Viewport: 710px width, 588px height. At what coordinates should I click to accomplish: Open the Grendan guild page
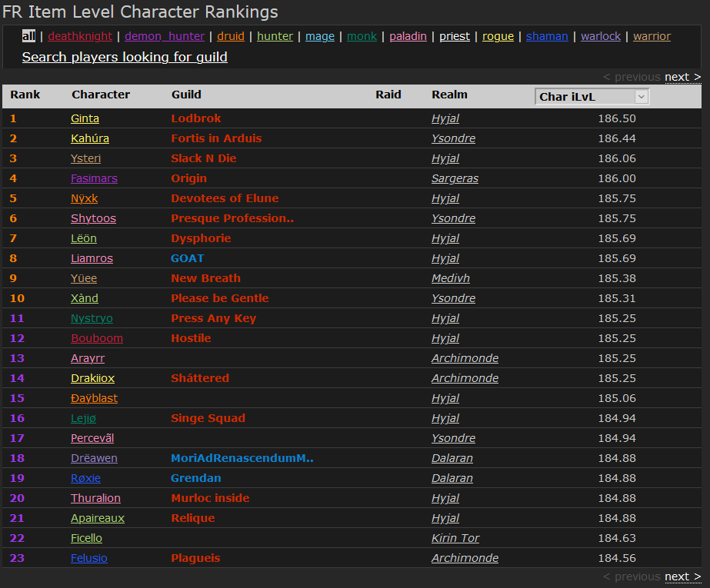[x=196, y=478]
